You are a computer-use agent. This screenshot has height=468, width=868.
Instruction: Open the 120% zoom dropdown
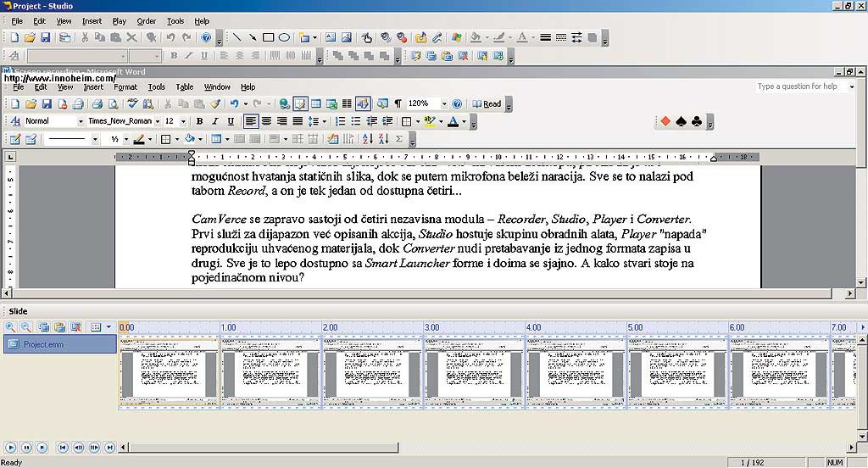click(443, 103)
